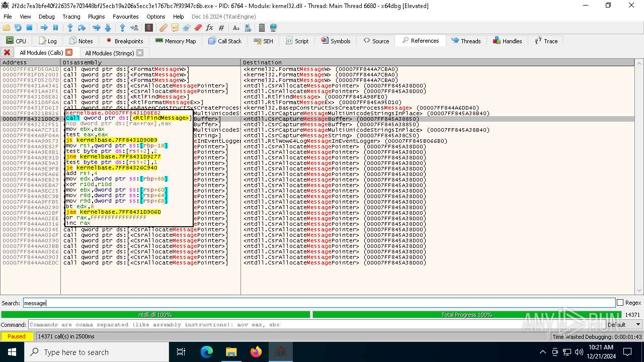Open the Bookmarks red icon
Viewport: 644px width, 362px height.
[x=198, y=28]
